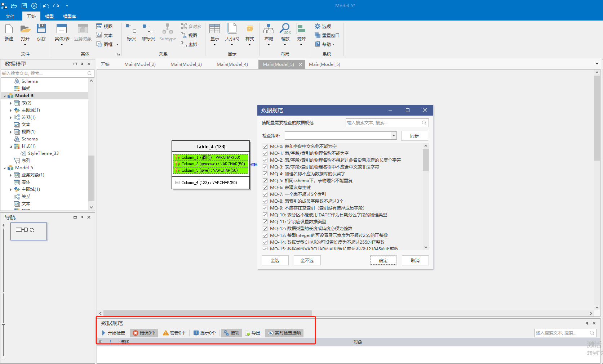Toggle rule MQ-3 checkbox

265,167
